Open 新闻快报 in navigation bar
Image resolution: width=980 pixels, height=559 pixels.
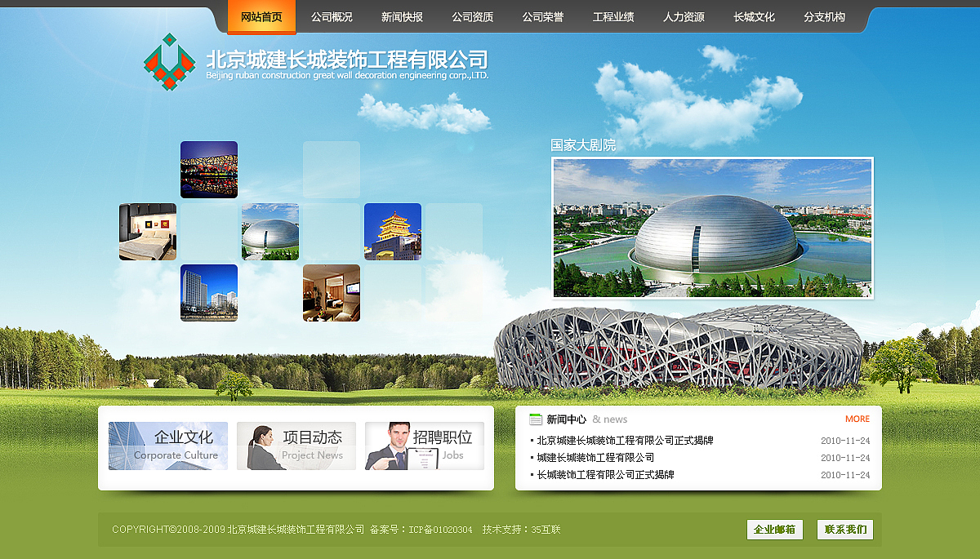click(402, 17)
